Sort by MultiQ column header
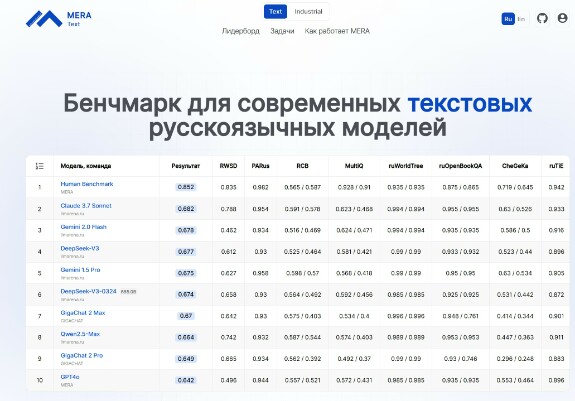This screenshot has width=575, height=401. pyautogui.click(x=354, y=166)
